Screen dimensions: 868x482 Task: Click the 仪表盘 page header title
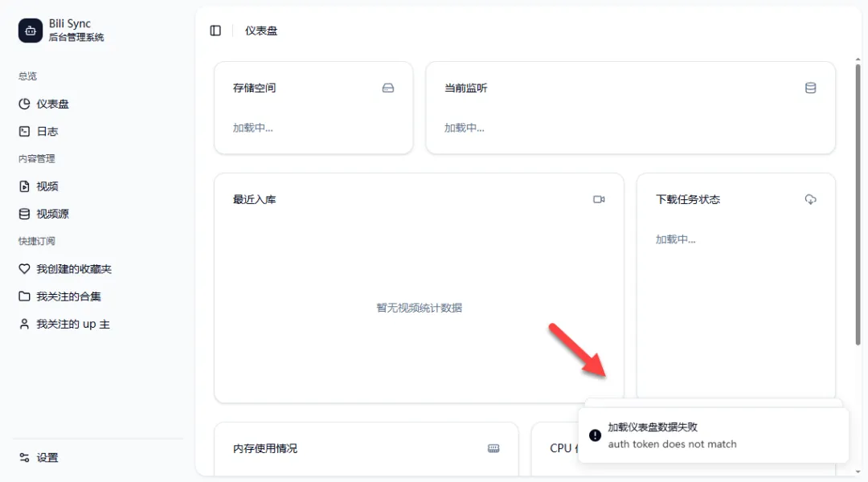(261, 31)
